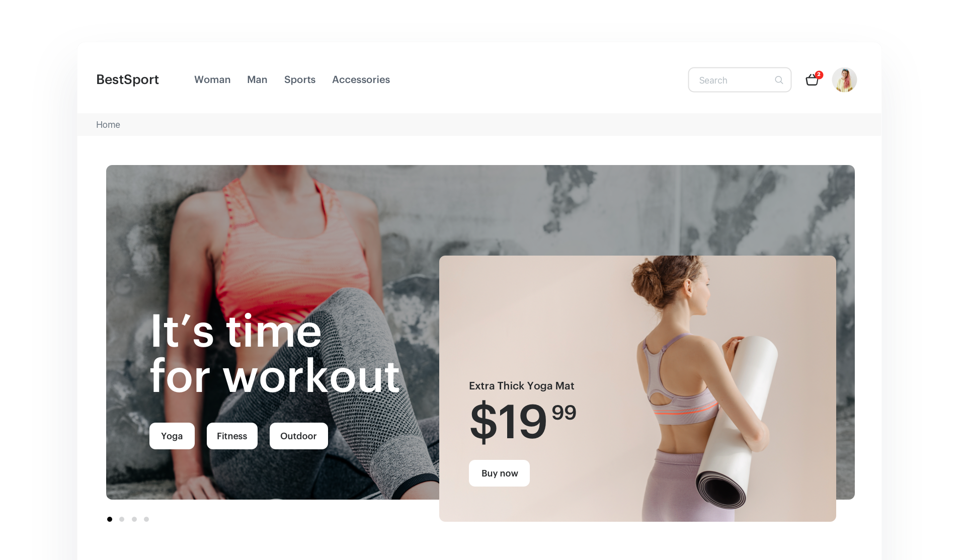Click the second carousel dot indicator

(x=122, y=519)
